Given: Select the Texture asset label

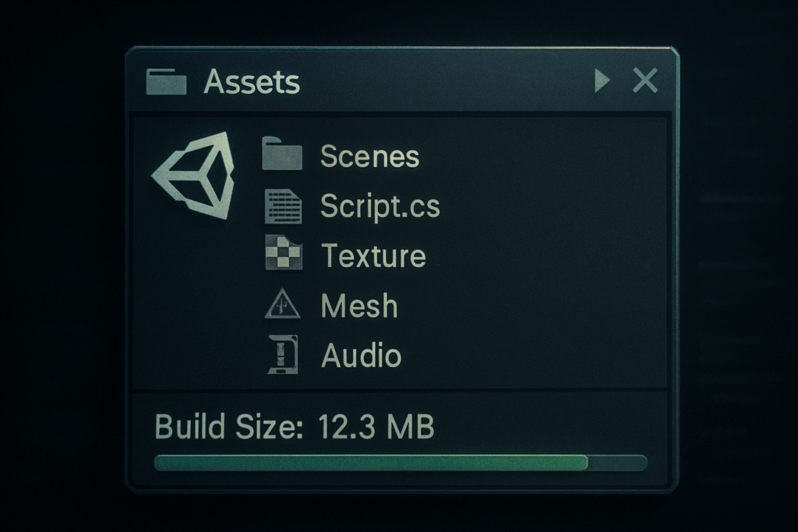Looking at the screenshot, I should [x=373, y=255].
